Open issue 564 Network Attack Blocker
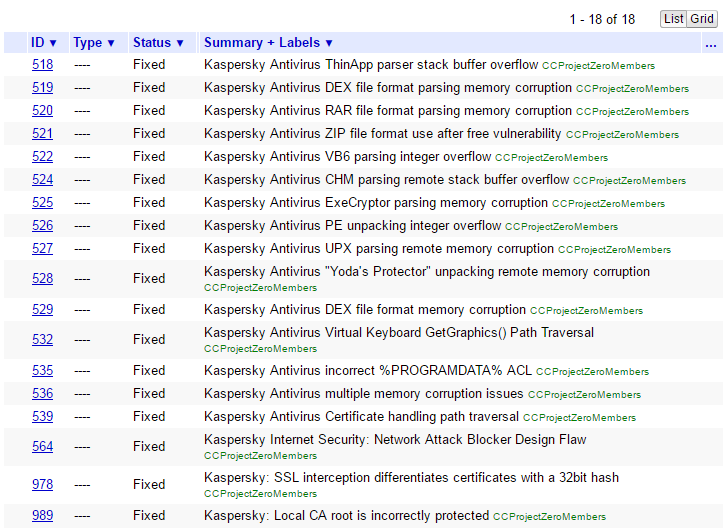 tap(43, 446)
